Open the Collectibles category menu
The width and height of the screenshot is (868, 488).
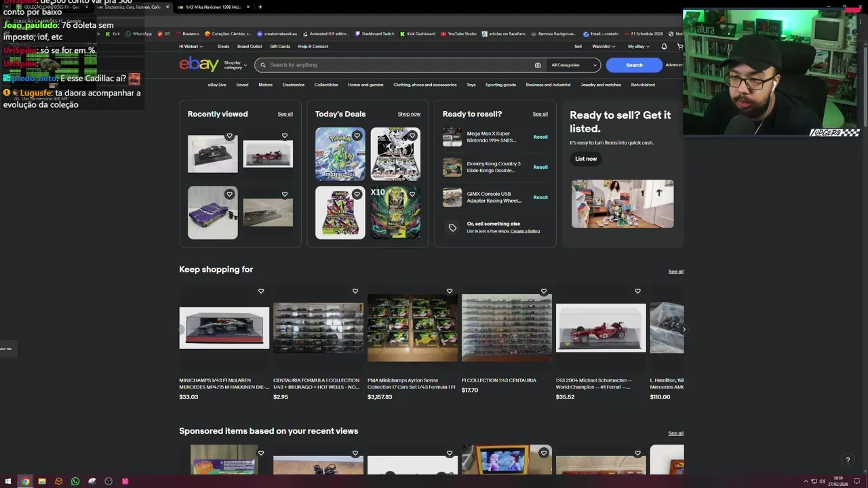[x=326, y=85]
